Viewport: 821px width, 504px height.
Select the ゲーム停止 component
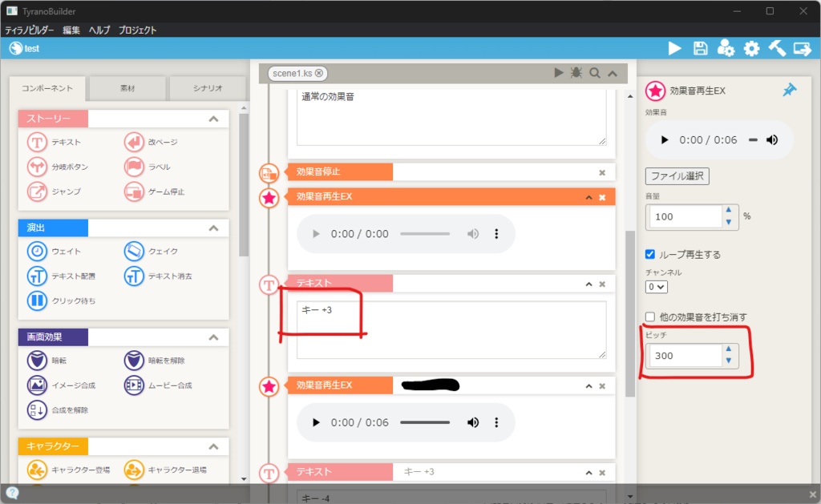(155, 192)
